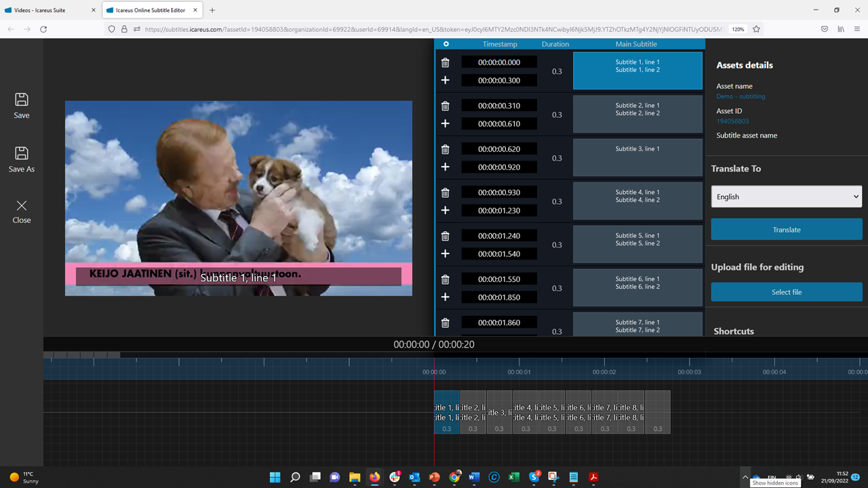This screenshot has height=488, width=868.
Task: Select the Subtitle 3 block on timeline
Action: [499, 412]
